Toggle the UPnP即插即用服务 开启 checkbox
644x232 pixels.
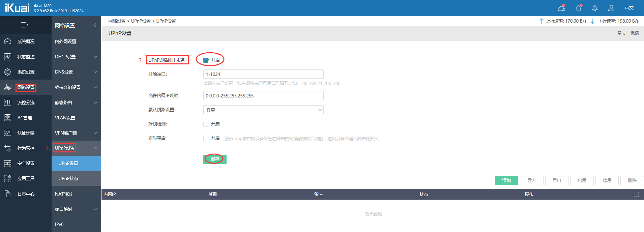(x=206, y=60)
